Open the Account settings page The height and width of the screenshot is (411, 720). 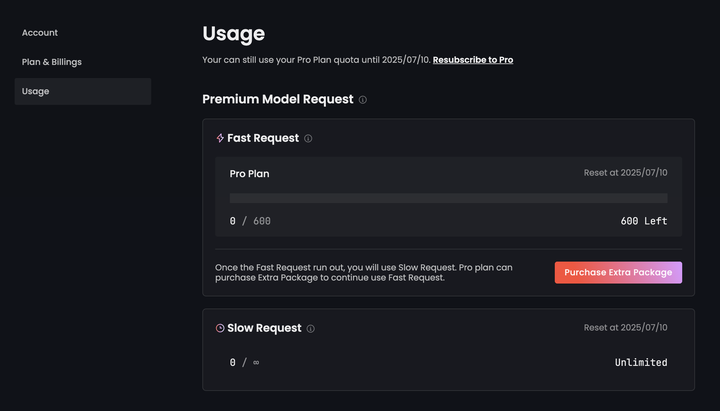(40, 33)
